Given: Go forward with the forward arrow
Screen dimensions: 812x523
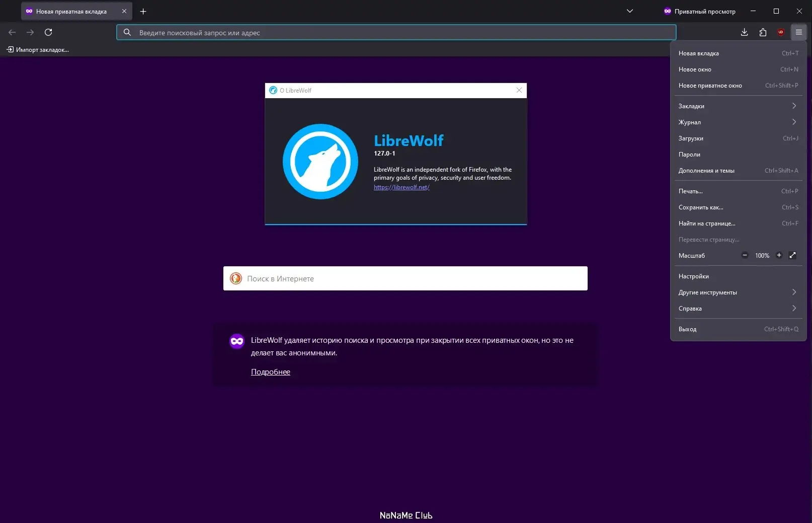Looking at the screenshot, I should click(x=30, y=32).
